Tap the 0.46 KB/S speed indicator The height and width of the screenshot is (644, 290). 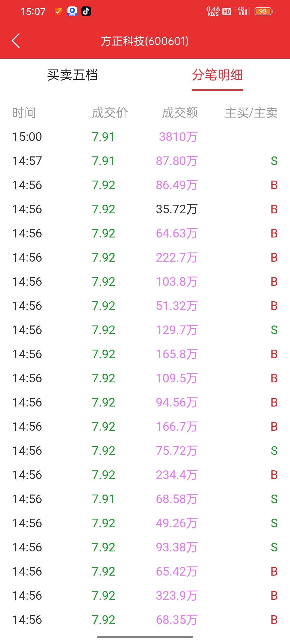tap(213, 11)
